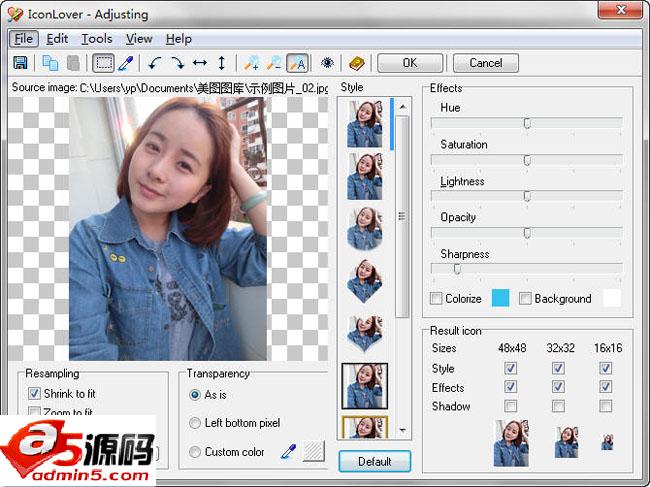The width and height of the screenshot is (650, 487).
Task: Pick the toolbar color dropper tool
Action: (x=126, y=63)
